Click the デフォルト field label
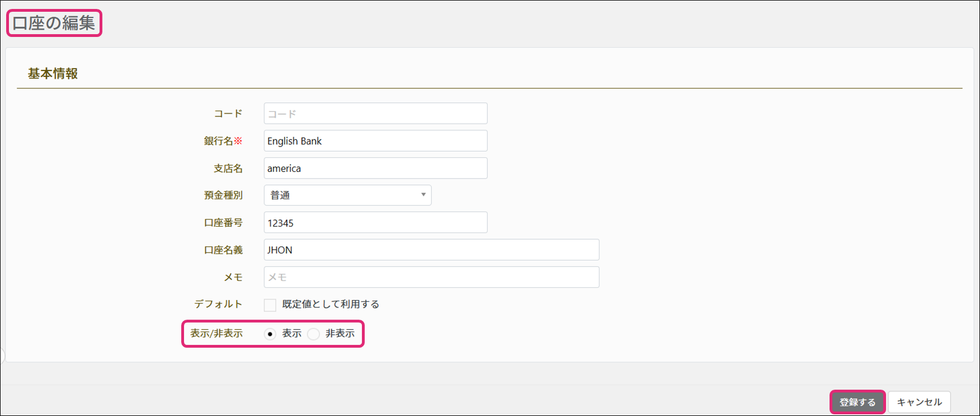This screenshot has width=980, height=416. (x=218, y=305)
